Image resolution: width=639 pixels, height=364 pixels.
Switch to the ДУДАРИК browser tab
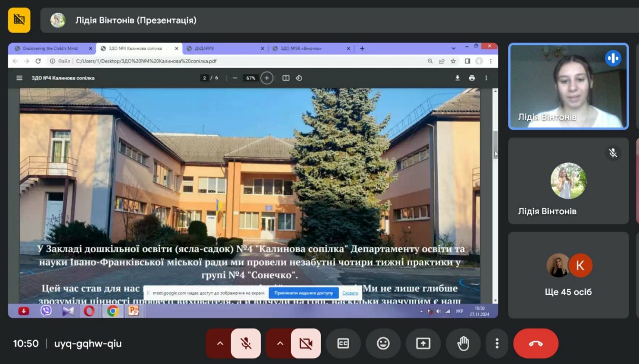tap(225, 48)
